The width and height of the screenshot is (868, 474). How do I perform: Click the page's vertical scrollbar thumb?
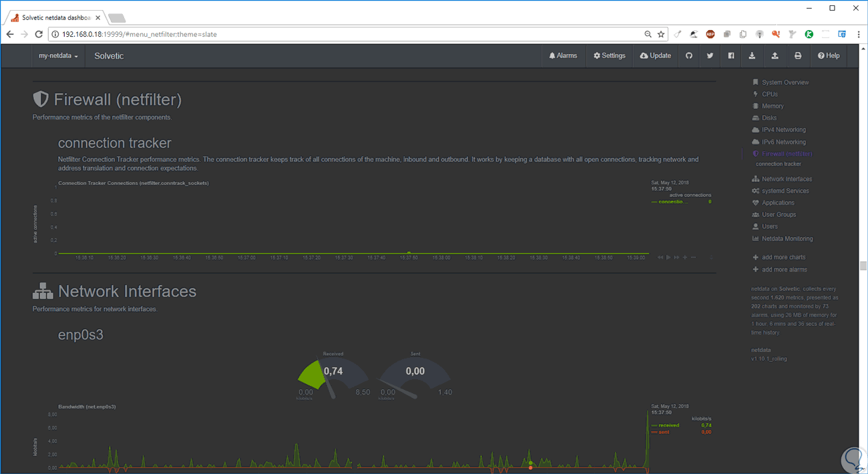(x=863, y=266)
